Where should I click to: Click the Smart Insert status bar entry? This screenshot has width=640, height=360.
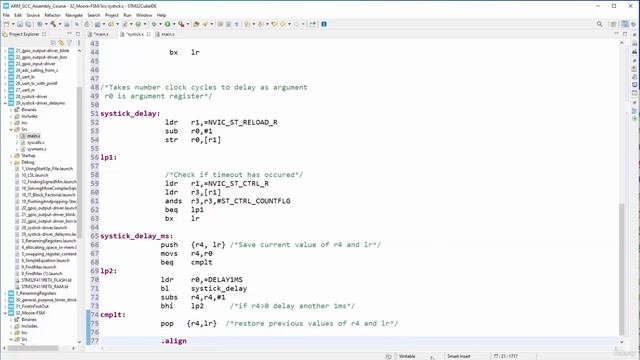point(459,356)
